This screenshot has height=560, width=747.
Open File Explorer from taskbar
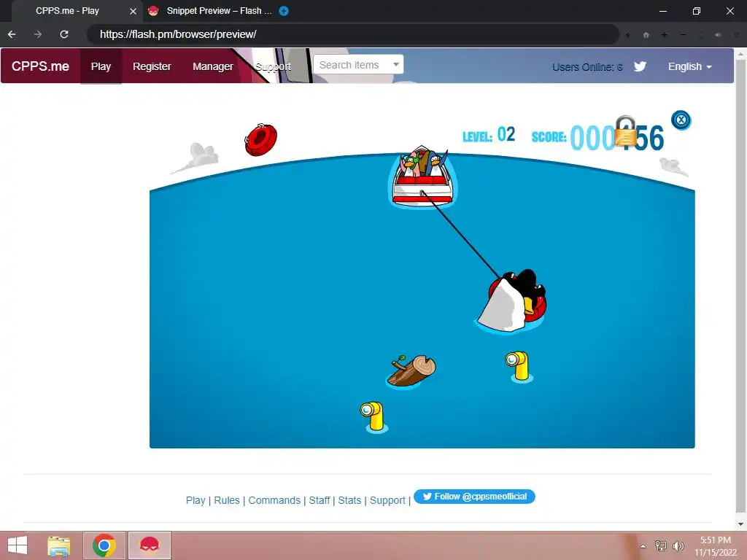[59, 545]
